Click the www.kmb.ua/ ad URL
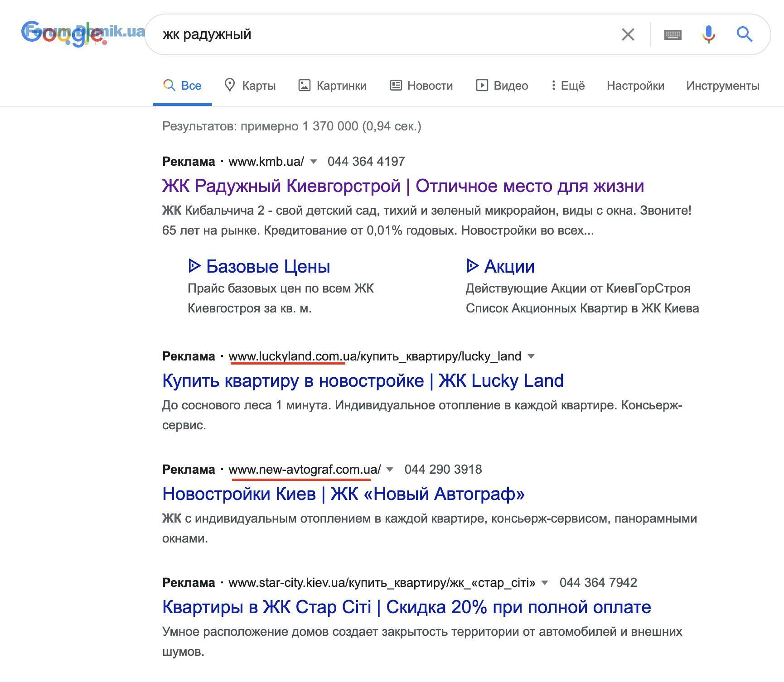 (x=266, y=162)
